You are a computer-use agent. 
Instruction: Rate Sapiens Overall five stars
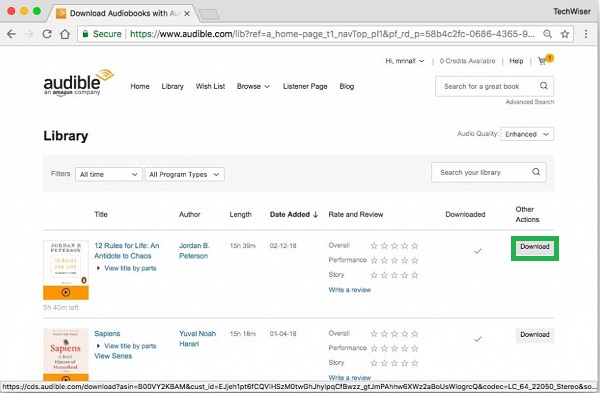tap(414, 334)
